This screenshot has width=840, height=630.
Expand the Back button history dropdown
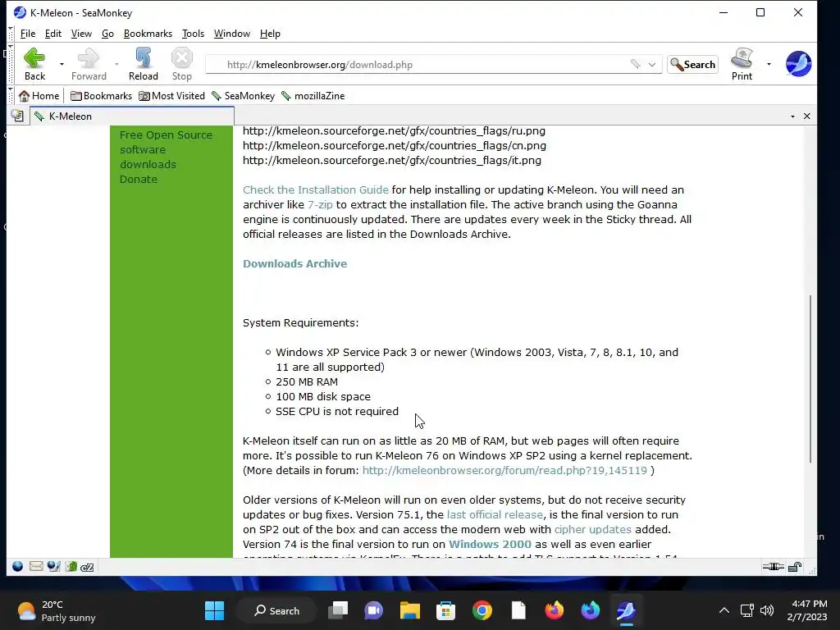coord(62,64)
